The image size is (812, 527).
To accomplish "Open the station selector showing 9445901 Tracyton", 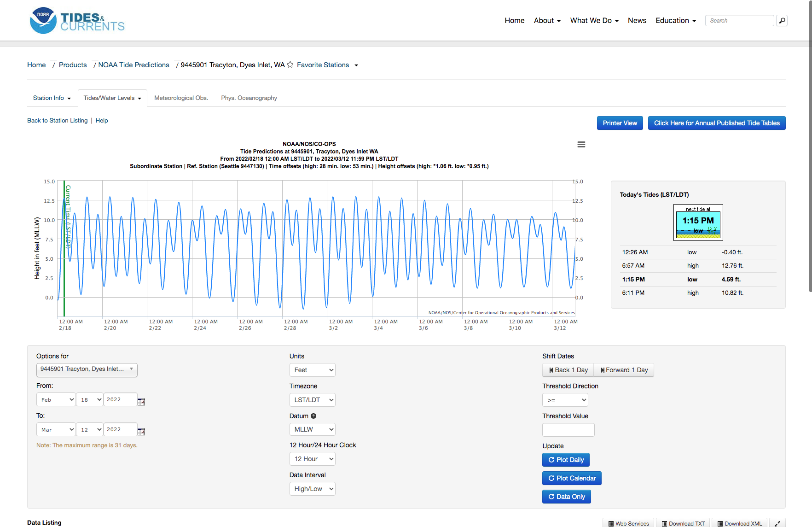I will [x=87, y=370].
